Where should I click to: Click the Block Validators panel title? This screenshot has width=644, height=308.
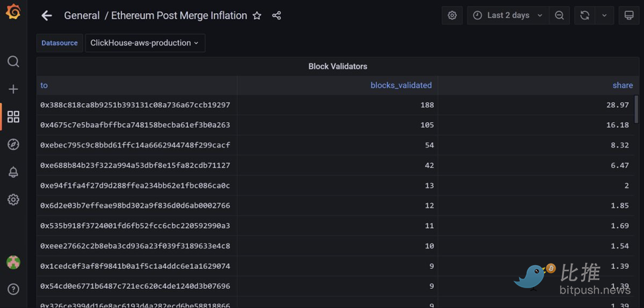337,66
